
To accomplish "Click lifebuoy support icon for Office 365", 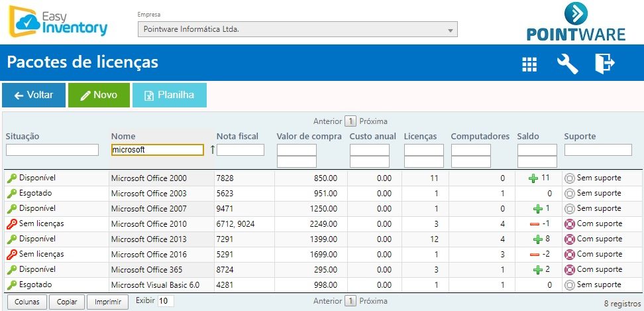I will tap(569, 270).
